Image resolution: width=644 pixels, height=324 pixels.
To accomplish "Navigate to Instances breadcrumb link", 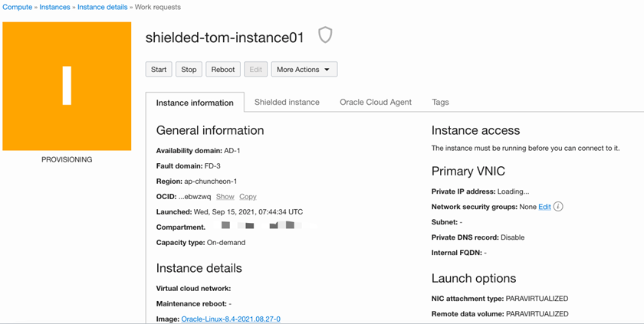I will pos(54,7).
